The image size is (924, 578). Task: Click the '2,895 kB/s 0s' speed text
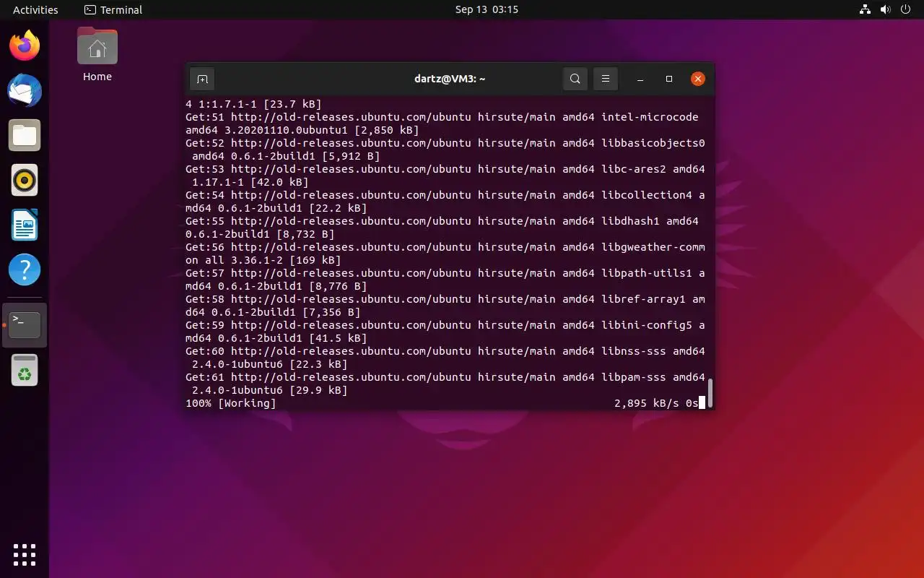pyautogui.click(x=656, y=403)
